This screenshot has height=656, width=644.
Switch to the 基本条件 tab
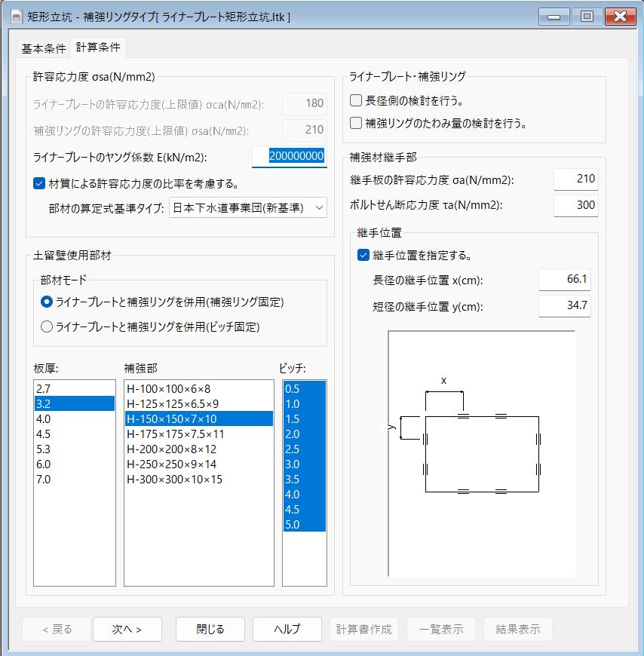[x=44, y=48]
